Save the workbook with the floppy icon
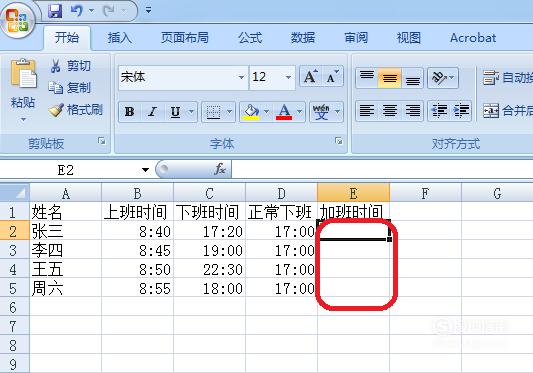533x373 pixels. coord(55,11)
